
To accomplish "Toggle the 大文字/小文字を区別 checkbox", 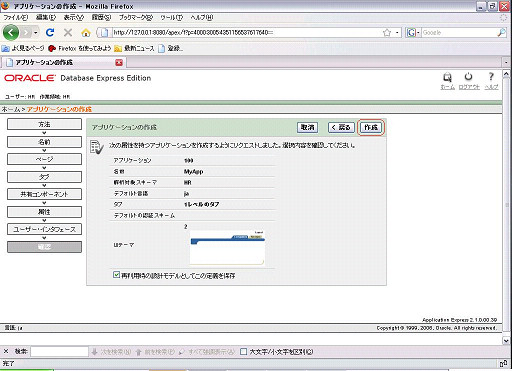I will (x=244, y=352).
